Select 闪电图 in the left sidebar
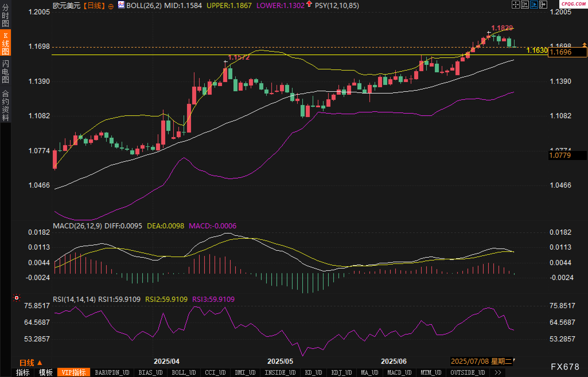The height and width of the screenshot is (377, 588). tap(5, 72)
